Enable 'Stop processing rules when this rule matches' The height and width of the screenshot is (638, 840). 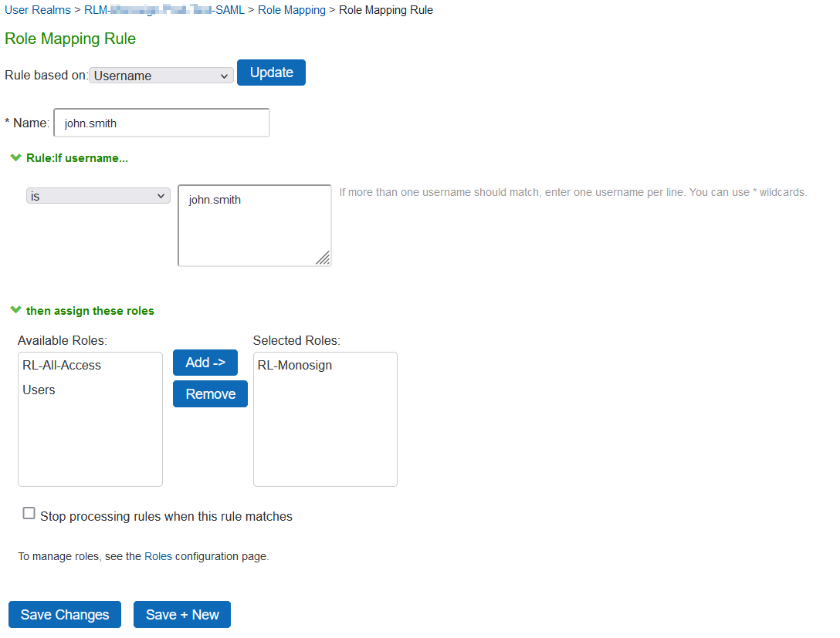[29, 514]
